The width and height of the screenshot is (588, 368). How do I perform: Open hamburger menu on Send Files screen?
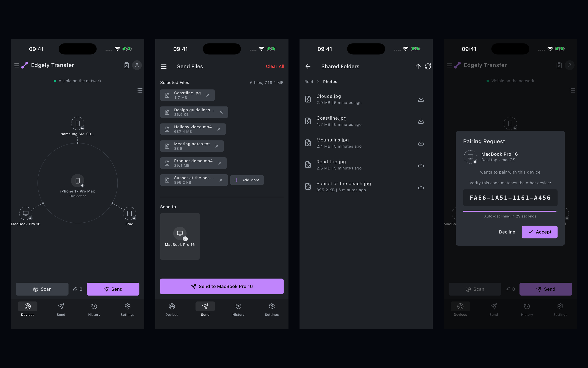click(164, 66)
